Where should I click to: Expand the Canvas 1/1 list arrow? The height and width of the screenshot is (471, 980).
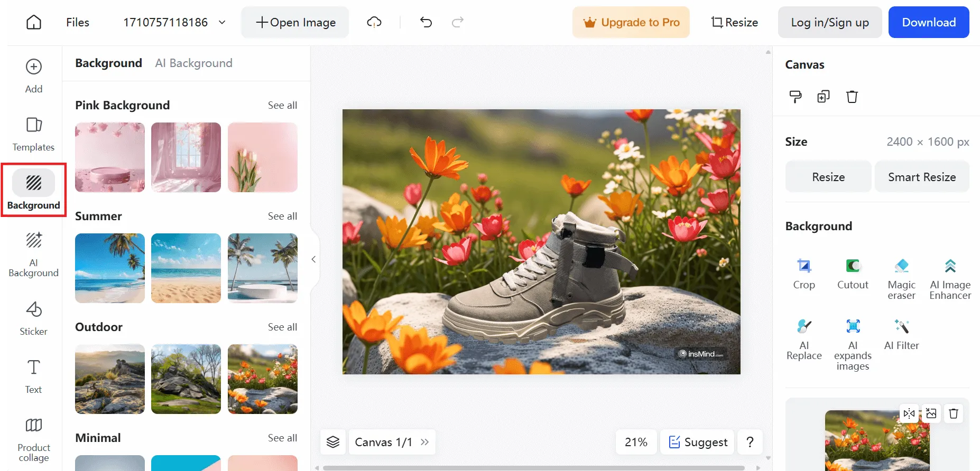(424, 442)
